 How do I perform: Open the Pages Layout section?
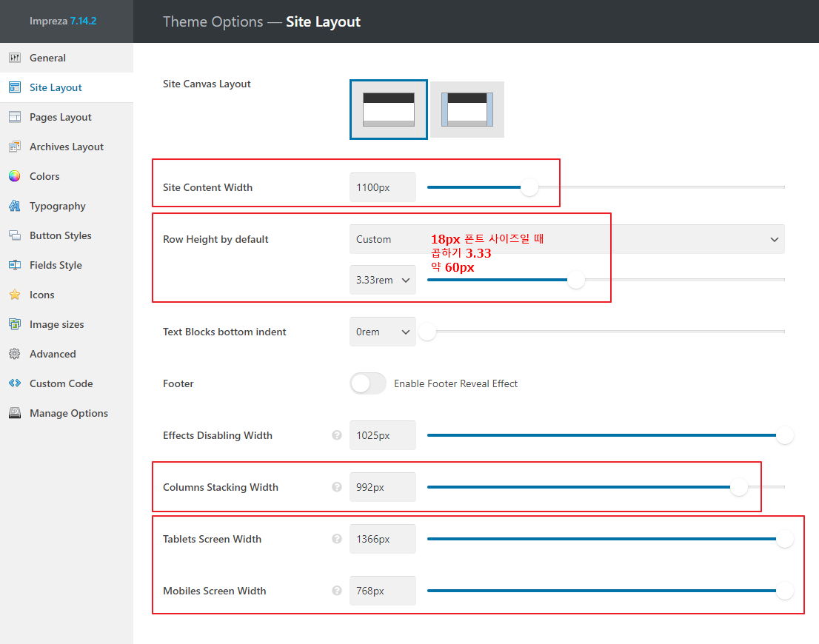click(x=67, y=117)
